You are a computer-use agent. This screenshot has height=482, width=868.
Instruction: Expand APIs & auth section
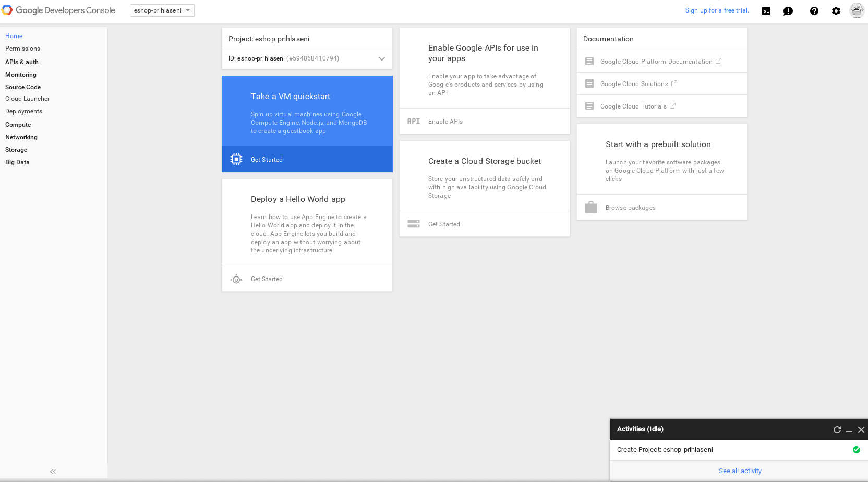[x=22, y=62]
